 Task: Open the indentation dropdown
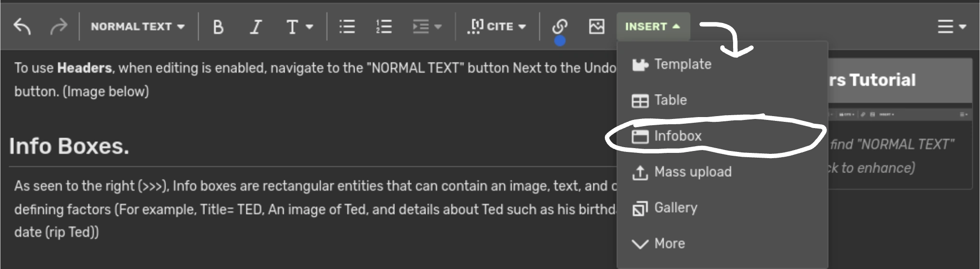[x=426, y=27]
